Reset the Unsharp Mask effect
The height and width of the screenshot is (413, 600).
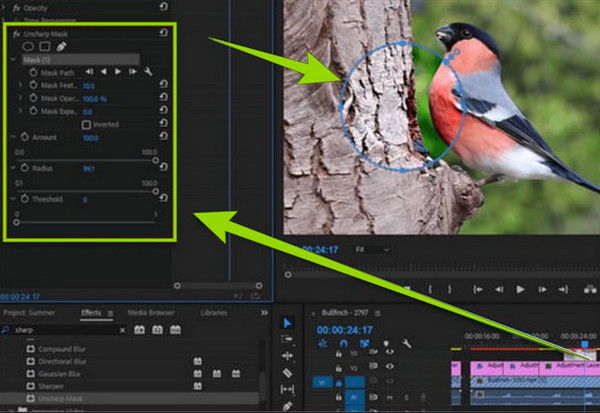(x=163, y=33)
